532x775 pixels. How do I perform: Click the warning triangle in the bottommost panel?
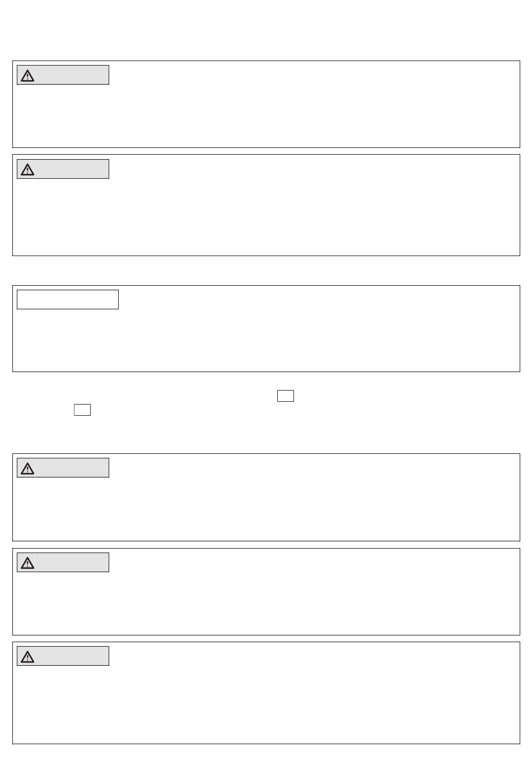(27, 657)
